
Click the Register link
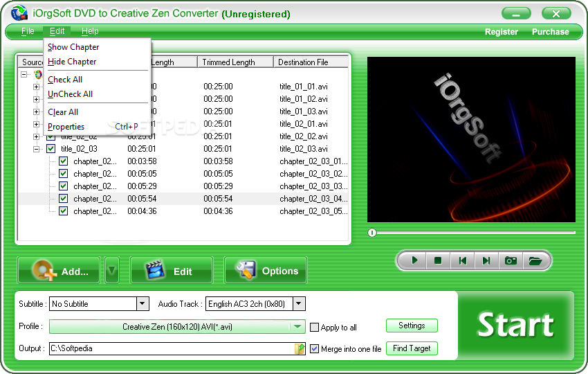[x=502, y=32]
